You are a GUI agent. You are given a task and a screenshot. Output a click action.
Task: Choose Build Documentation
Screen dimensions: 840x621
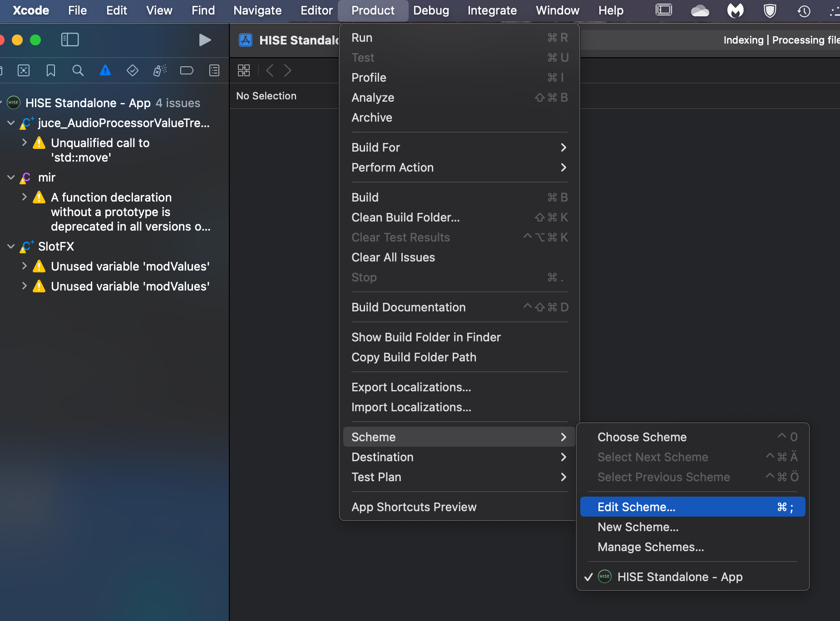459,307
